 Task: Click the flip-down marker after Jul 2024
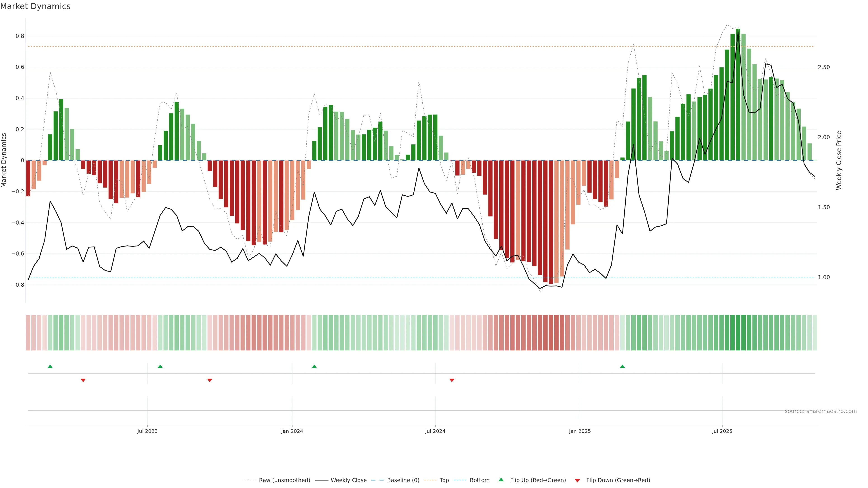[452, 380]
